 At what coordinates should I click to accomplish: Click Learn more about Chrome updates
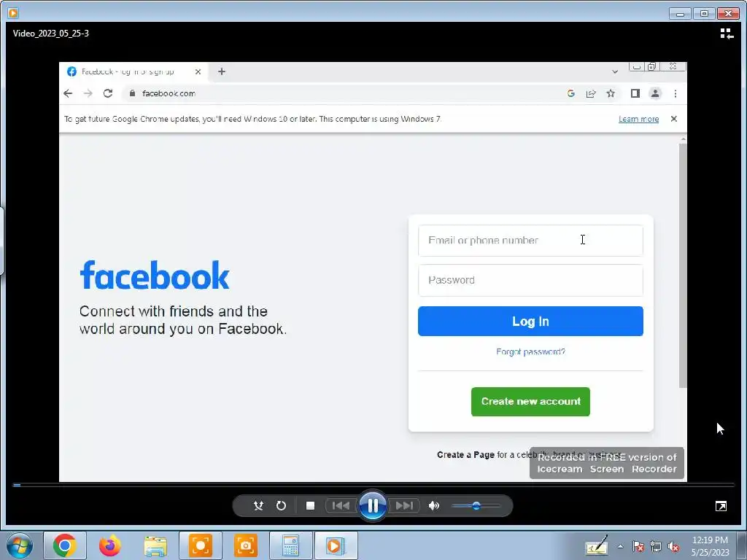coord(638,119)
